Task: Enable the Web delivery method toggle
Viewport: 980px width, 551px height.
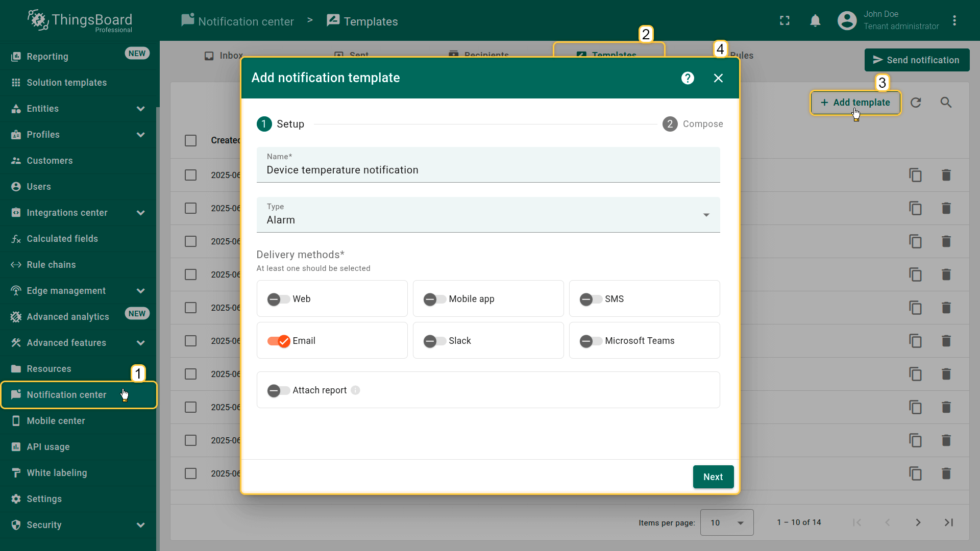Action: tap(278, 299)
